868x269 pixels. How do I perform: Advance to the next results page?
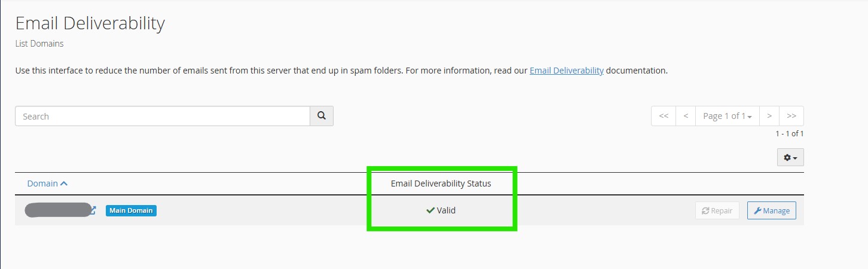(769, 116)
